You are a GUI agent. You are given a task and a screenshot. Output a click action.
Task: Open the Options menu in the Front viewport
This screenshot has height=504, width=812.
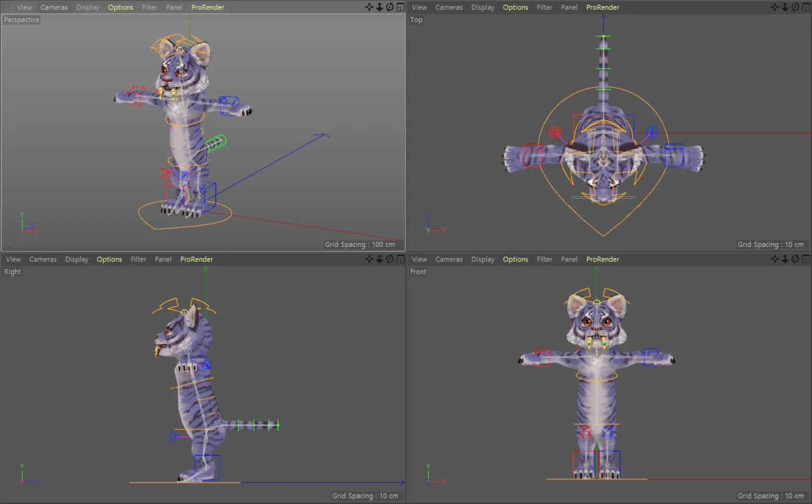pyautogui.click(x=516, y=259)
